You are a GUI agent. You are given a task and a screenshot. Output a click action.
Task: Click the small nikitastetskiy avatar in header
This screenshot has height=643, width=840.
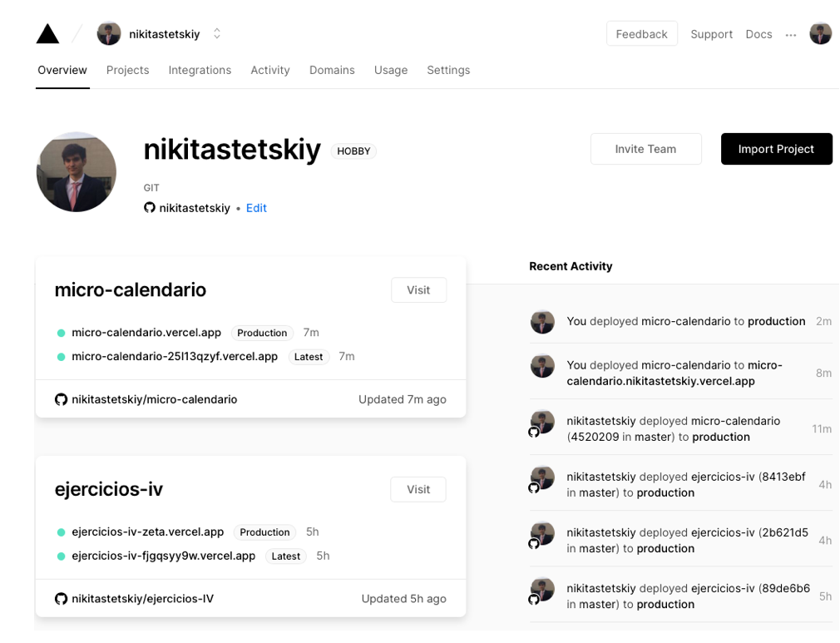click(x=109, y=34)
